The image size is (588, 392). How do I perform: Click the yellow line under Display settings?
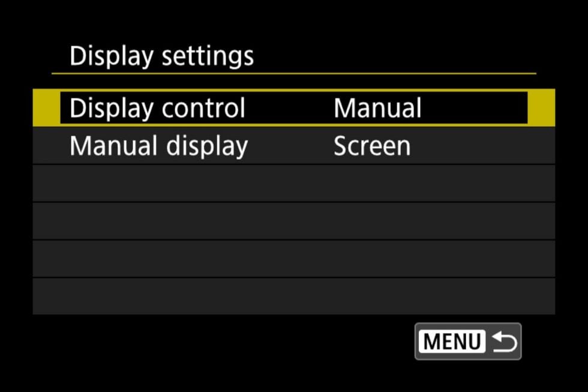click(294, 73)
